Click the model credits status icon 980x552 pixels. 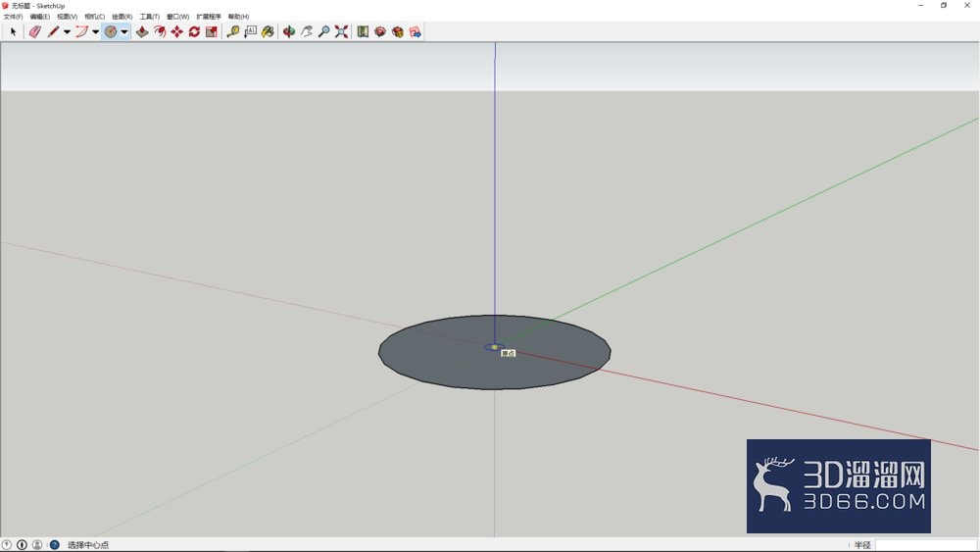(x=22, y=544)
